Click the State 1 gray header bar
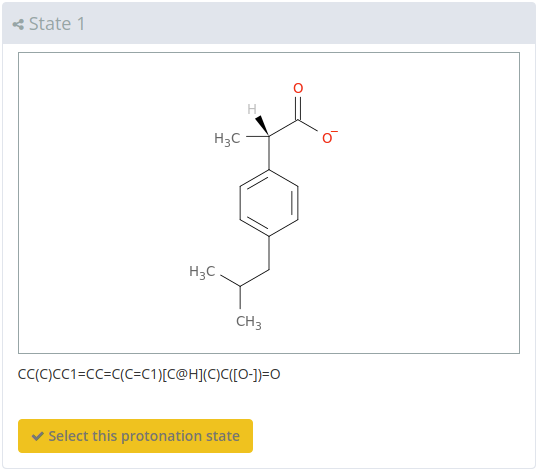This screenshot has height=472, width=539. 269,23
